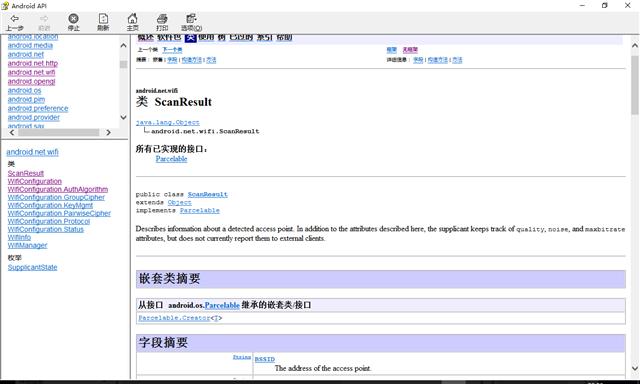Click the Android API title bar icon
Screen dimensions: 640x384
(5, 5)
